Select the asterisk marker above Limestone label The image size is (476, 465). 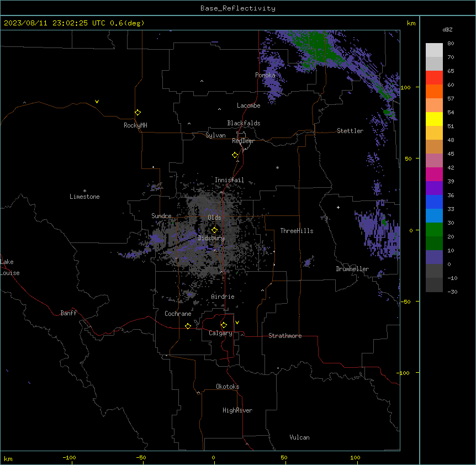84,191
